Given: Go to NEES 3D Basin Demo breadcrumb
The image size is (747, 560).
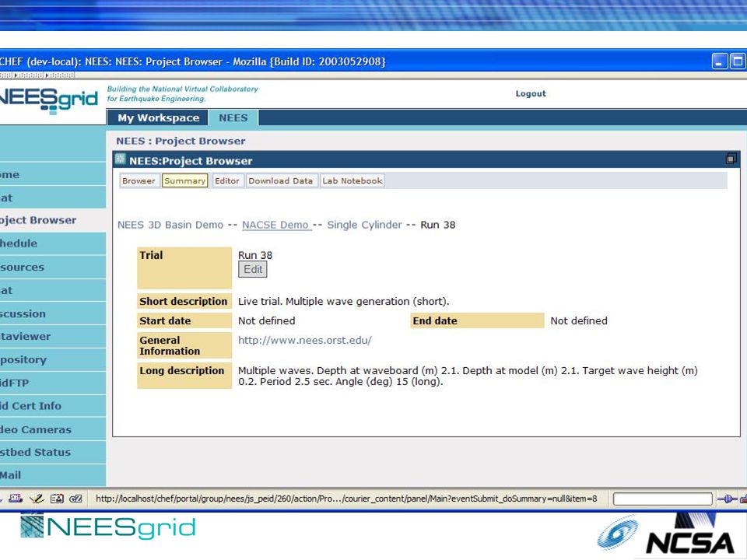Looking at the screenshot, I should pos(170,225).
